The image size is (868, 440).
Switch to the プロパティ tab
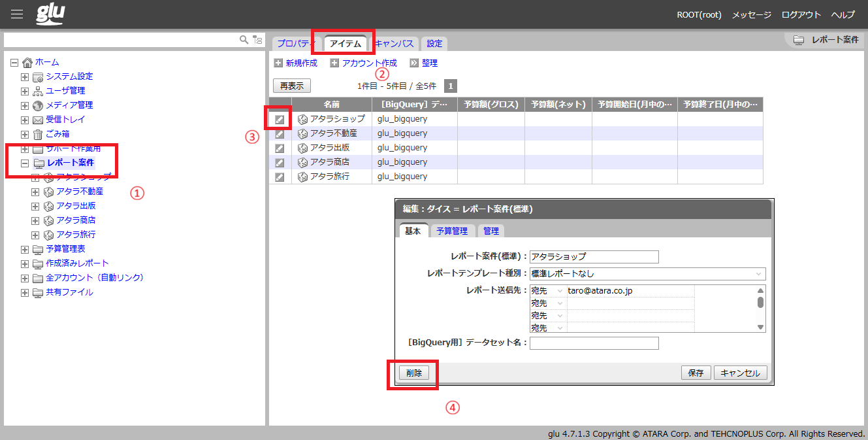point(297,43)
